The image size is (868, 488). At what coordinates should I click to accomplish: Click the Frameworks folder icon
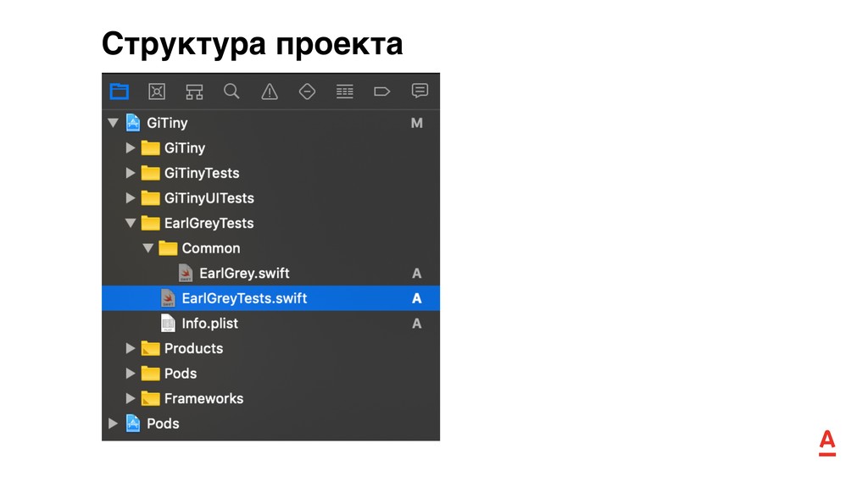tap(151, 398)
